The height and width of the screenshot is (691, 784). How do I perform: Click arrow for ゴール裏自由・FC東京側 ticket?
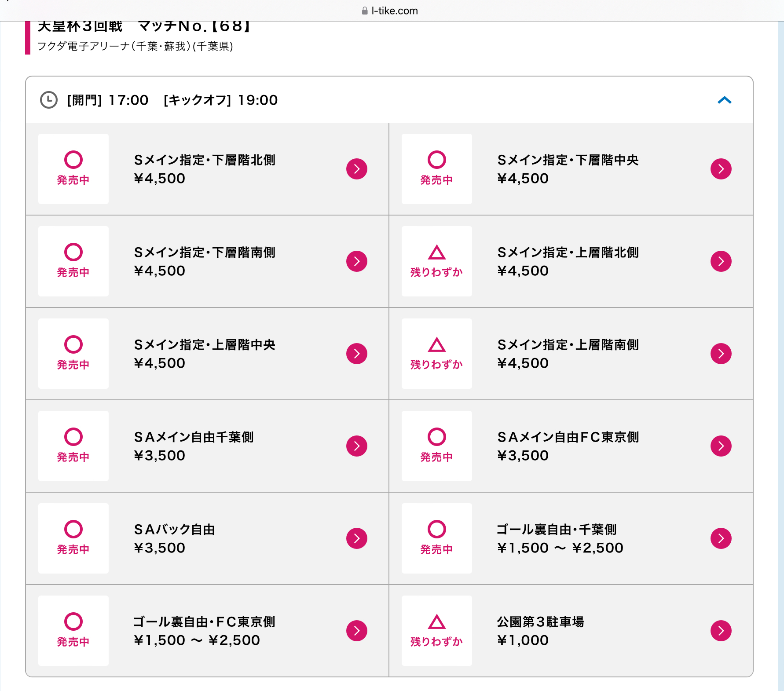[x=356, y=631]
